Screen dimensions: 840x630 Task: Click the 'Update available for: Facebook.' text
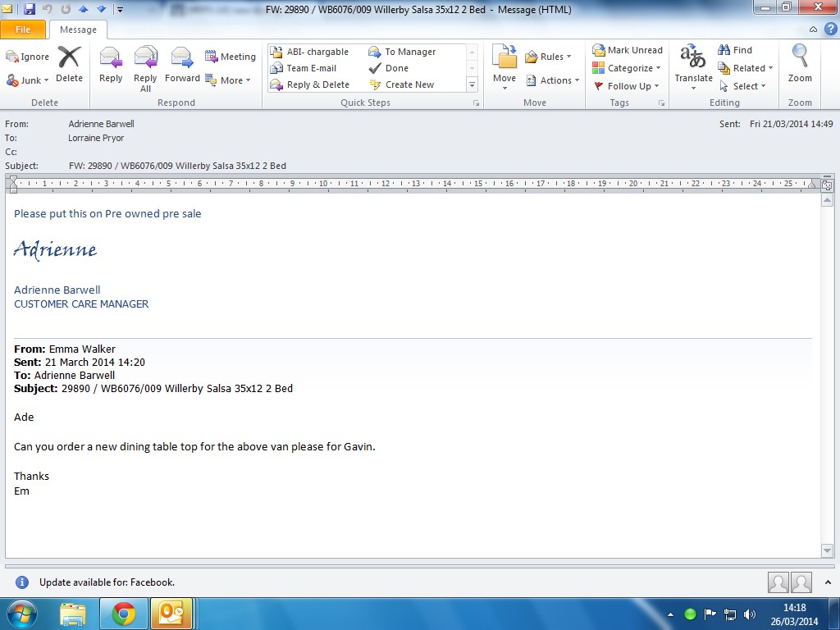[x=107, y=582]
